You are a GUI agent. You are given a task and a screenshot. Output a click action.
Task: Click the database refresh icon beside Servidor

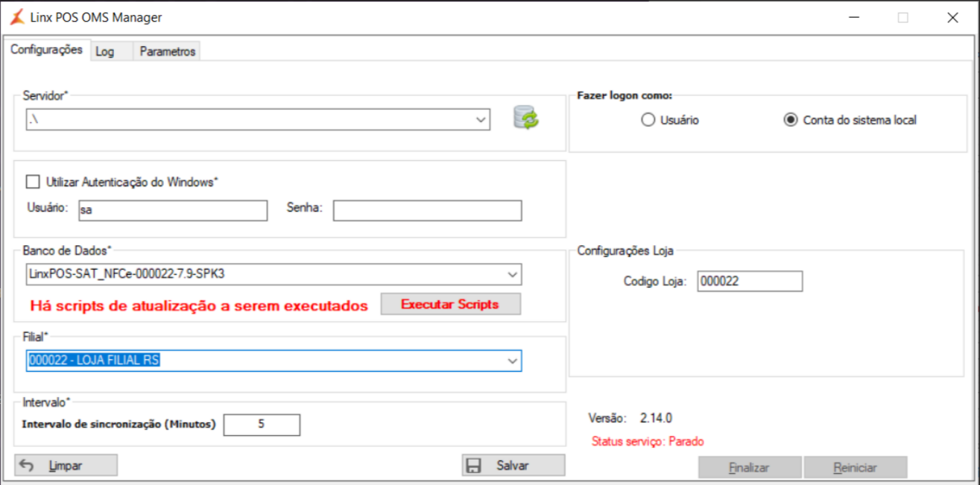point(525,118)
